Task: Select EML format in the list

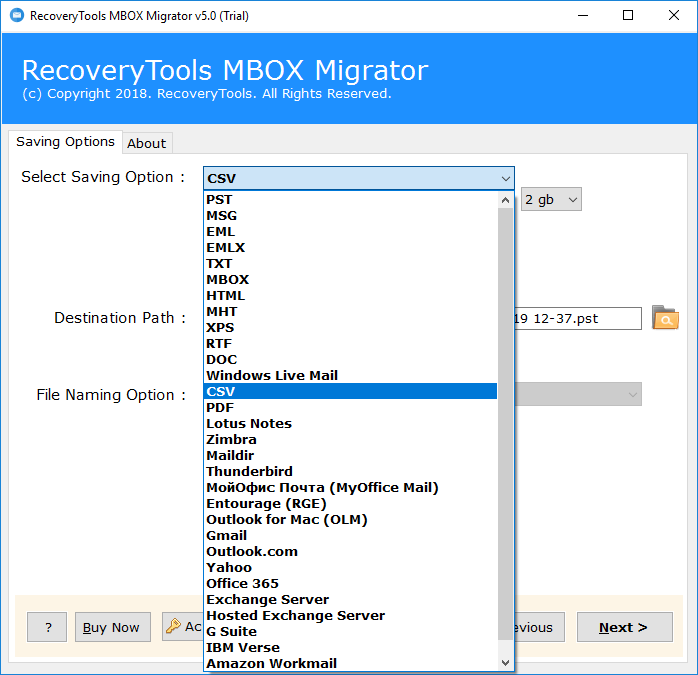Action: 351,232
